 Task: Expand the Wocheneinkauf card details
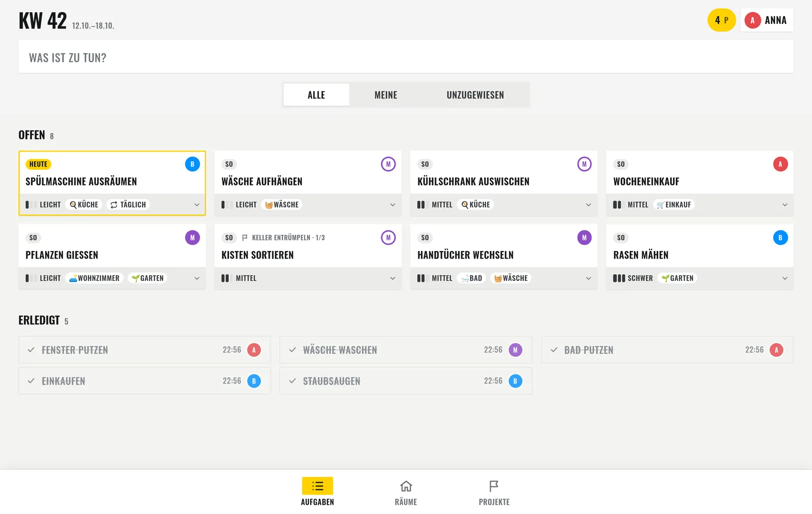pyautogui.click(x=785, y=205)
